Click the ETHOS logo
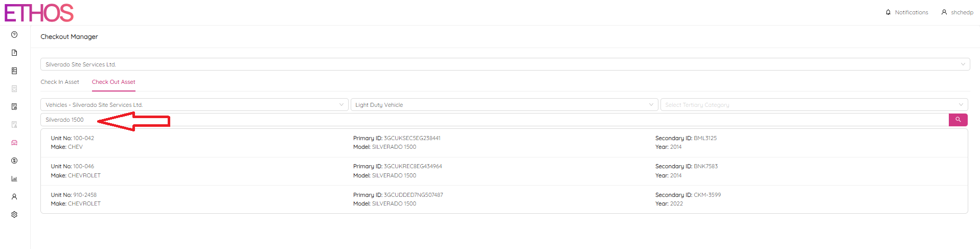Image resolution: width=980 pixels, height=249 pixels. pyautogui.click(x=39, y=13)
